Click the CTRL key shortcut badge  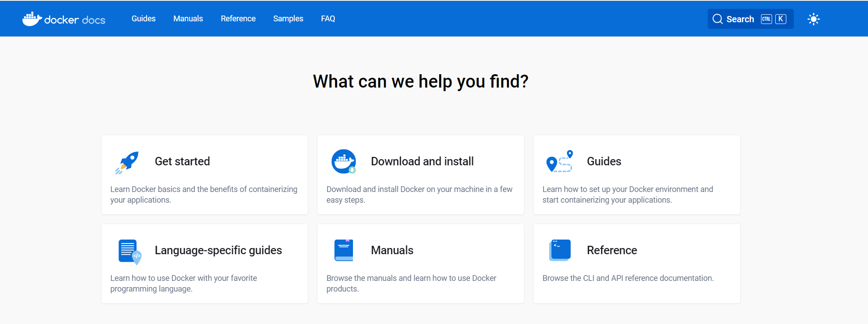[766, 19]
